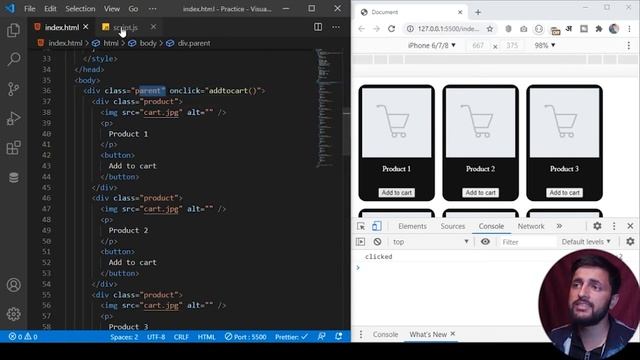Open the File menu
The height and width of the screenshot is (360, 640).
coord(29,9)
